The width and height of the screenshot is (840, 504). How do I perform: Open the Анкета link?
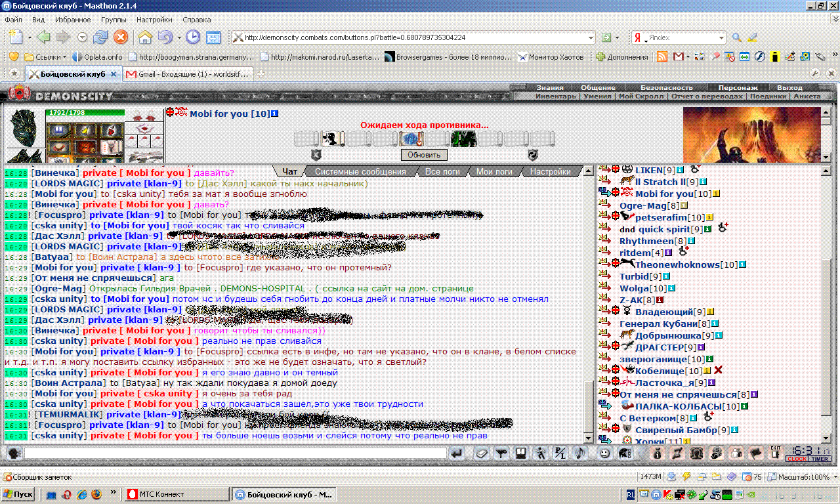[807, 96]
